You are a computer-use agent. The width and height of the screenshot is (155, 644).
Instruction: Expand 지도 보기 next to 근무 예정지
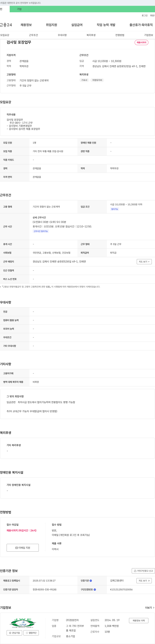tap(144, 262)
